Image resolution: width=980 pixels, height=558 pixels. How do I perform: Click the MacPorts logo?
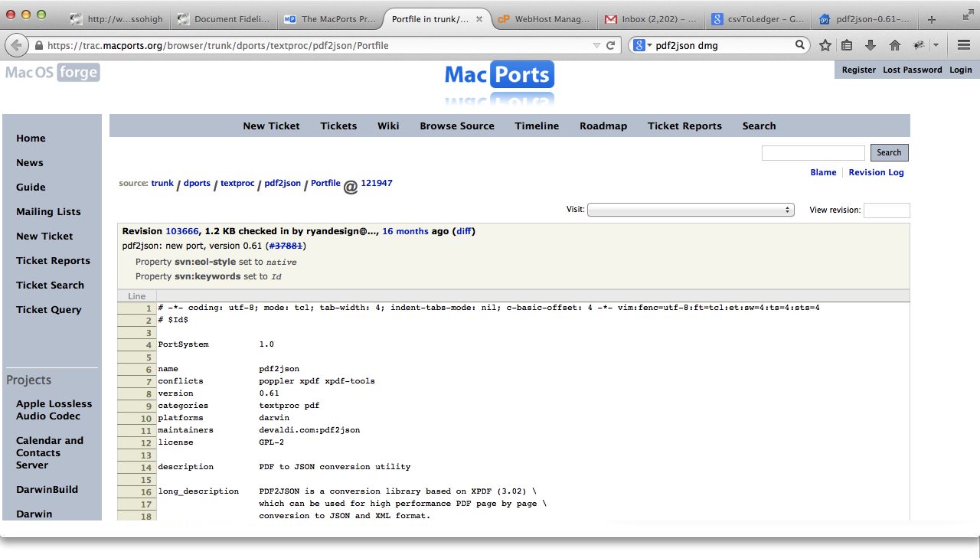499,75
